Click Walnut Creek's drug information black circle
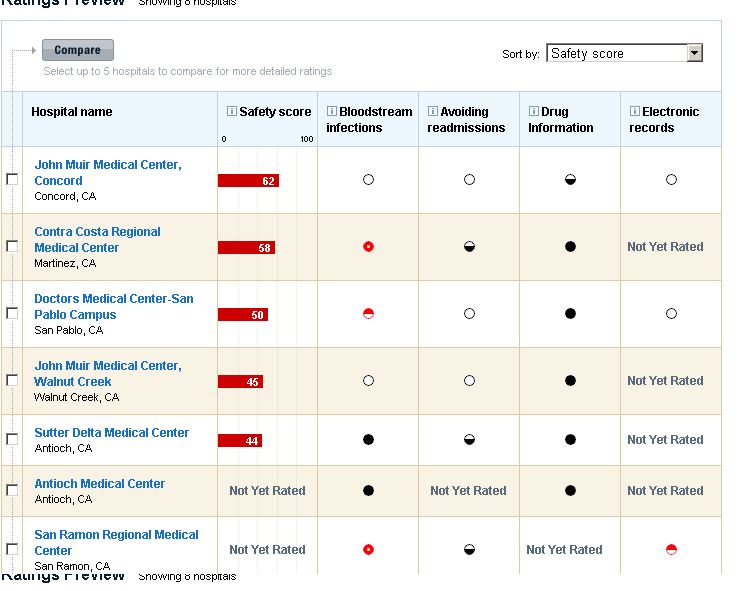Screen dimensions: 754x591 point(570,380)
